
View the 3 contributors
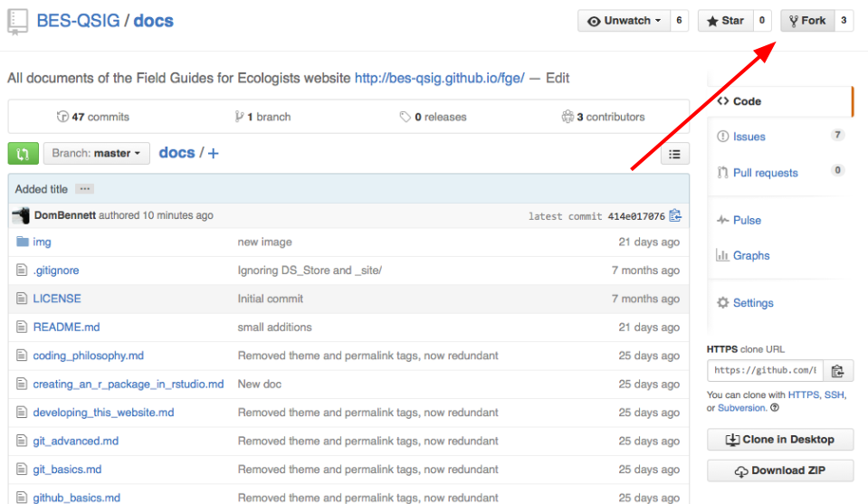click(604, 117)
